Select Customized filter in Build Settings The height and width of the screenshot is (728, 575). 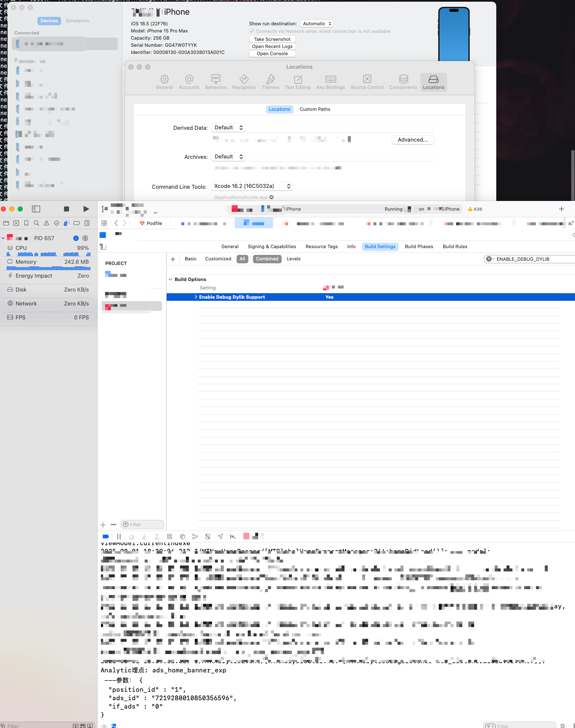tap(218, 259)
